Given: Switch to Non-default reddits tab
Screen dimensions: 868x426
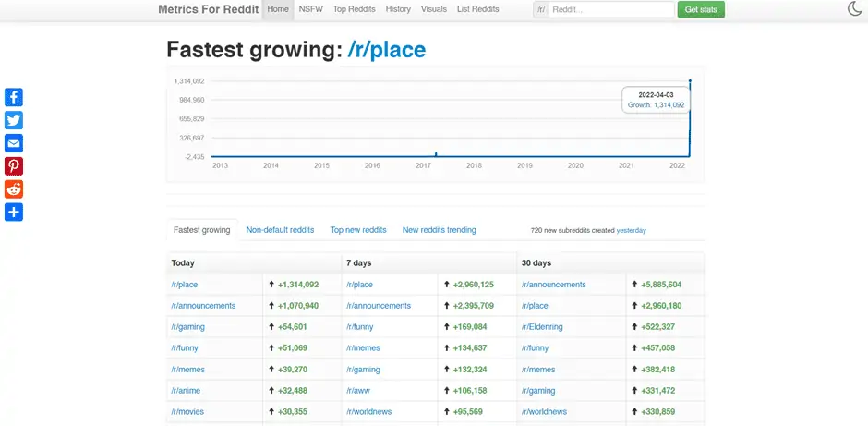Looking at the screenshot, I should coord(280,230).
